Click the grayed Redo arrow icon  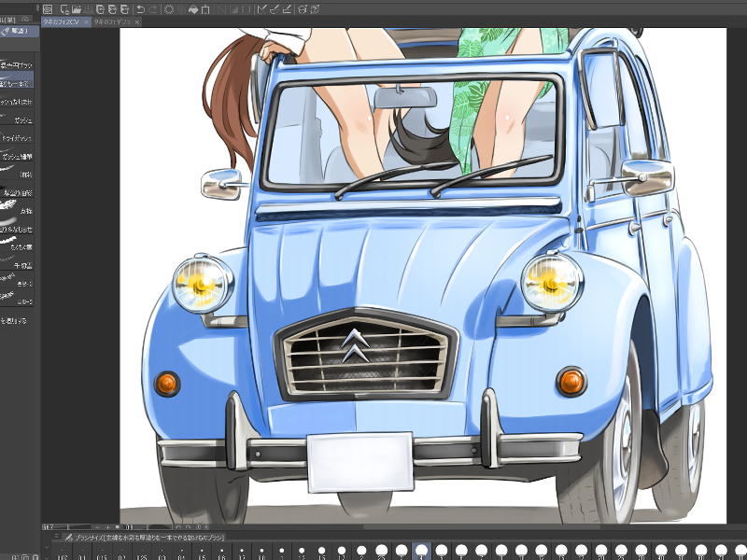click(153, 9)
